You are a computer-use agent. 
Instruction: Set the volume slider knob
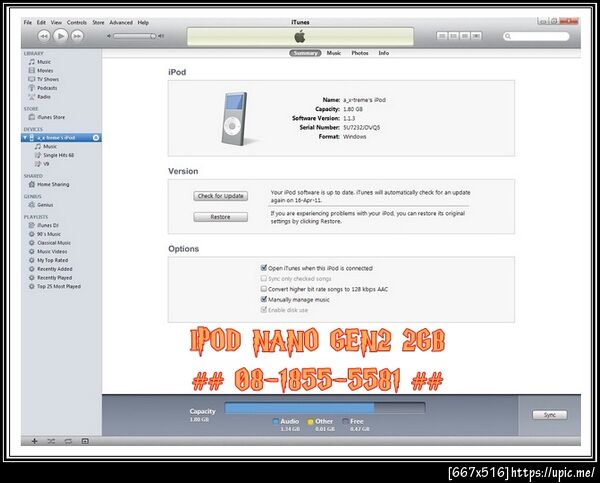coord(153,36)
